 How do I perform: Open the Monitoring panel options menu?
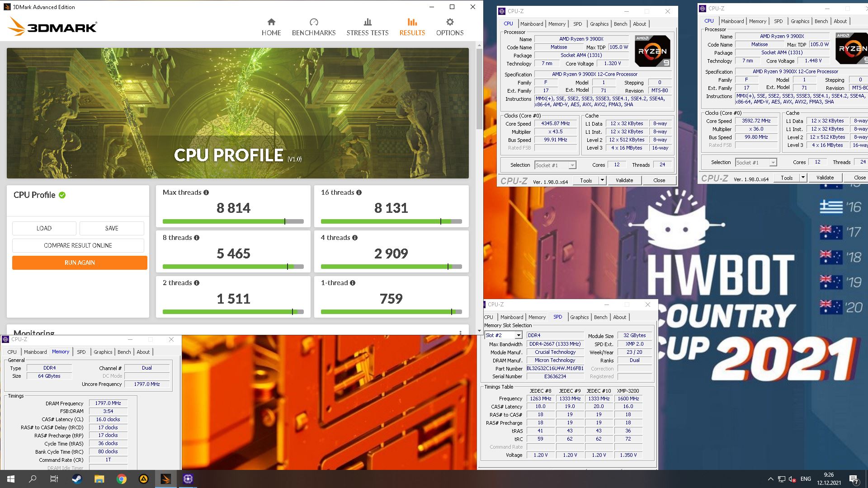pos(460,333)
